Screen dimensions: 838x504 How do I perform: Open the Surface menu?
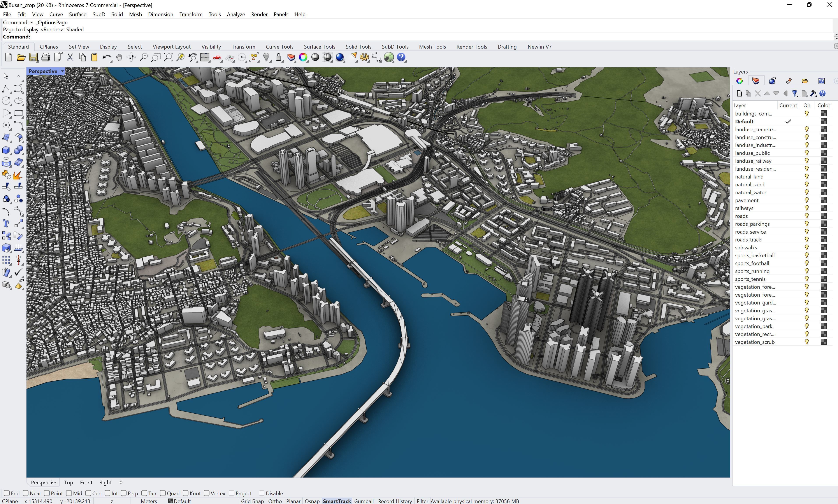[x=77, y=14]
